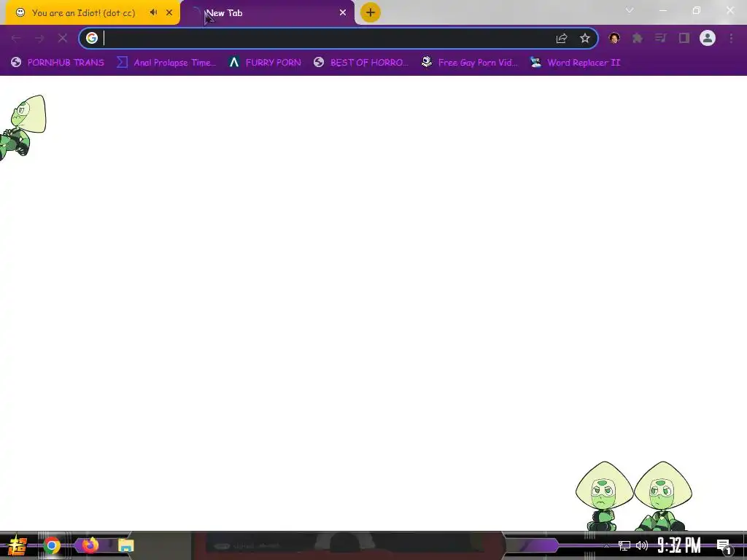Go back with the back arrow
747x560 pixels.
(16, 38)
